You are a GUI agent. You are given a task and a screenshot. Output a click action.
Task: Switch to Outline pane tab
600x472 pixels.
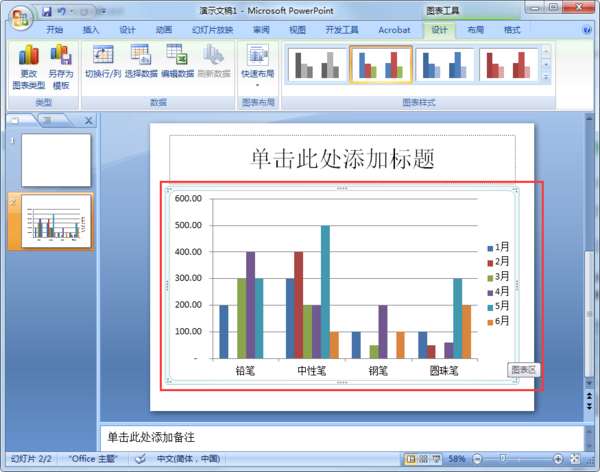pos(50,121)
